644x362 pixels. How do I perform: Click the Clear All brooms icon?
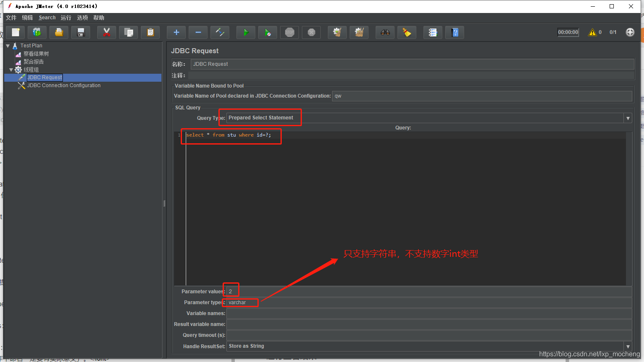[359, 32]
